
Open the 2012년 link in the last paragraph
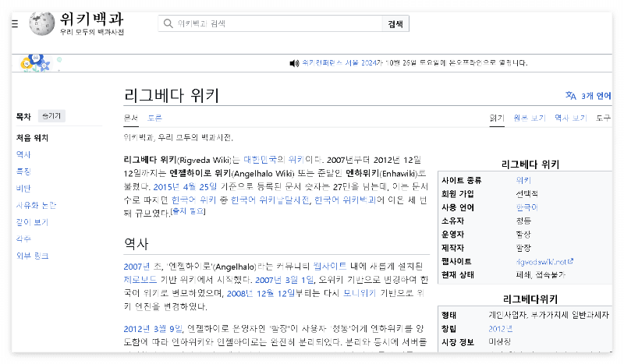pos(137,329)
